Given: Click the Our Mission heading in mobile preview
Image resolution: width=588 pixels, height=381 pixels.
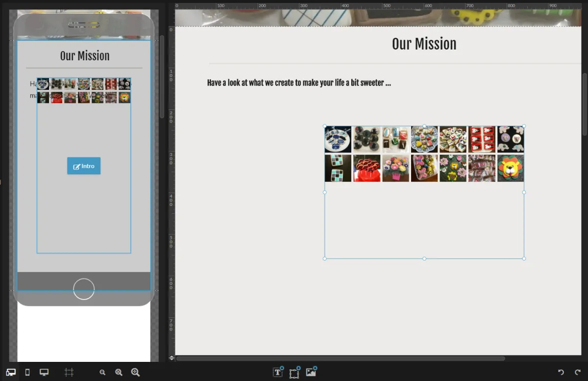Looking at the screenshot, I should [85, 56].
